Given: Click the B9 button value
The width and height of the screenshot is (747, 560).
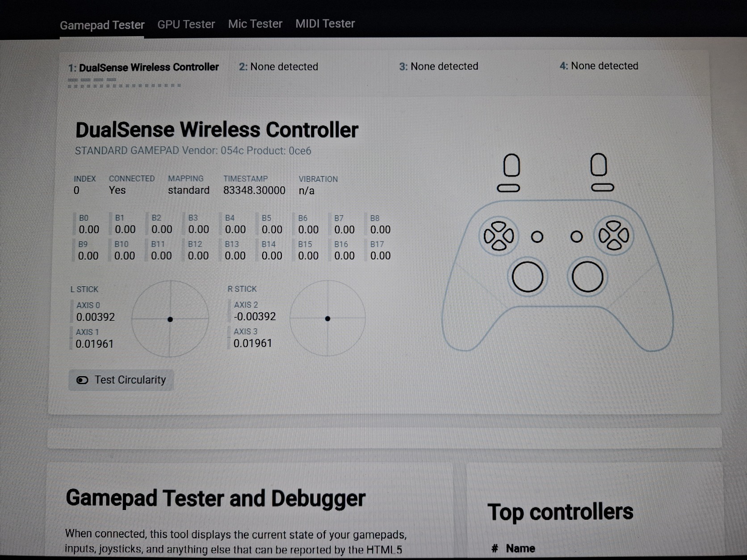Looking at the screenshot, I should tap(88, 256).
